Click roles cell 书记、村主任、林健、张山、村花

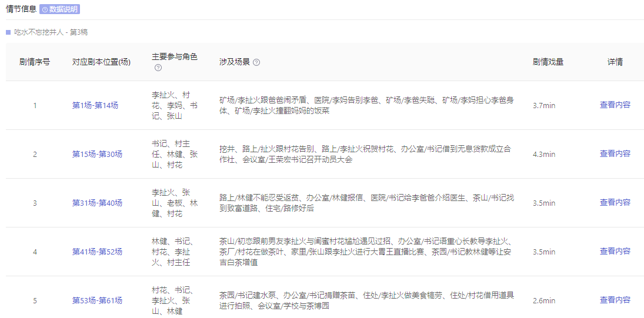point(175,154)
